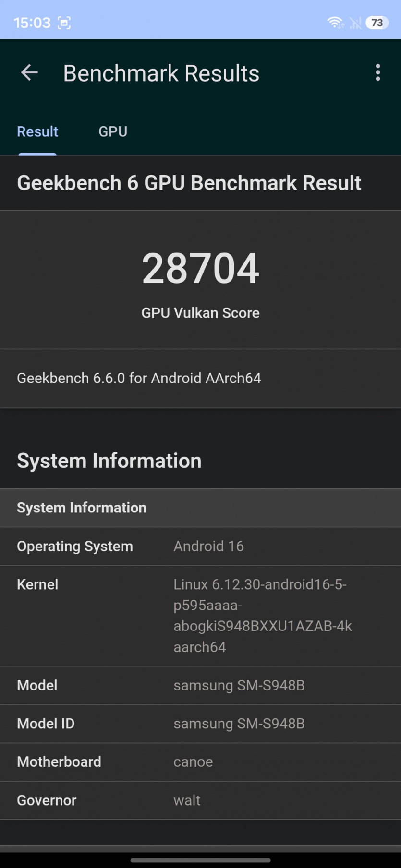Tap the Motherboard canoe row
Image resolution: width=401 pixels, height=868 pixels.
[x=200, y=762]
